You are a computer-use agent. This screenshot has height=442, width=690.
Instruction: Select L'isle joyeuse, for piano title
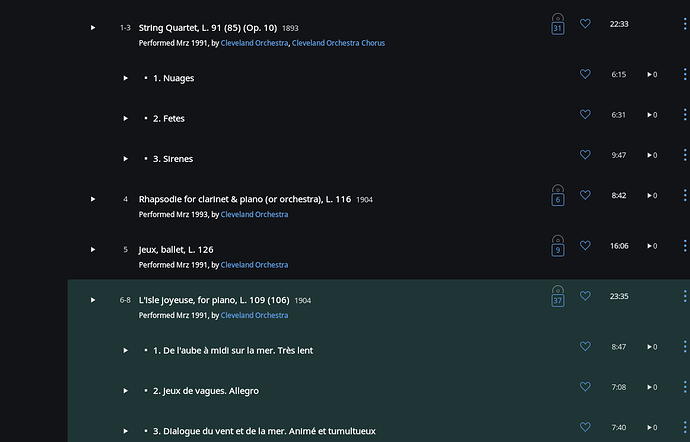pos(214,300)
